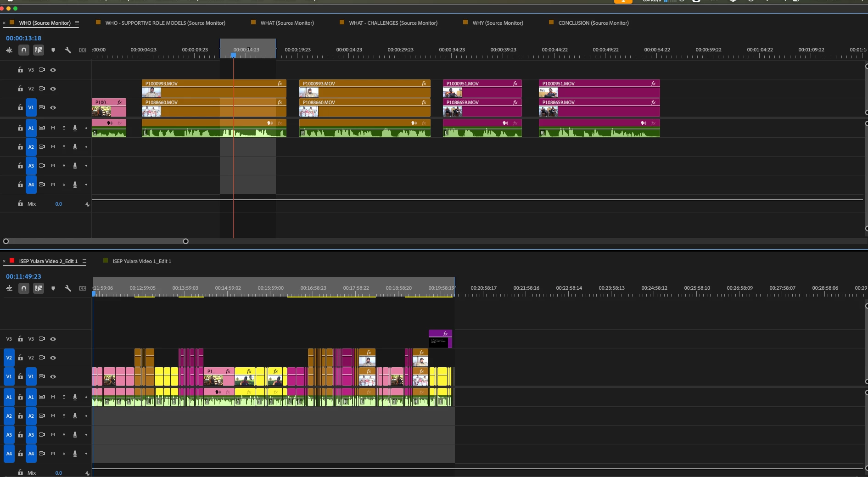
Task: Add a marker in the WHO timeline
Action: [53, 50]
